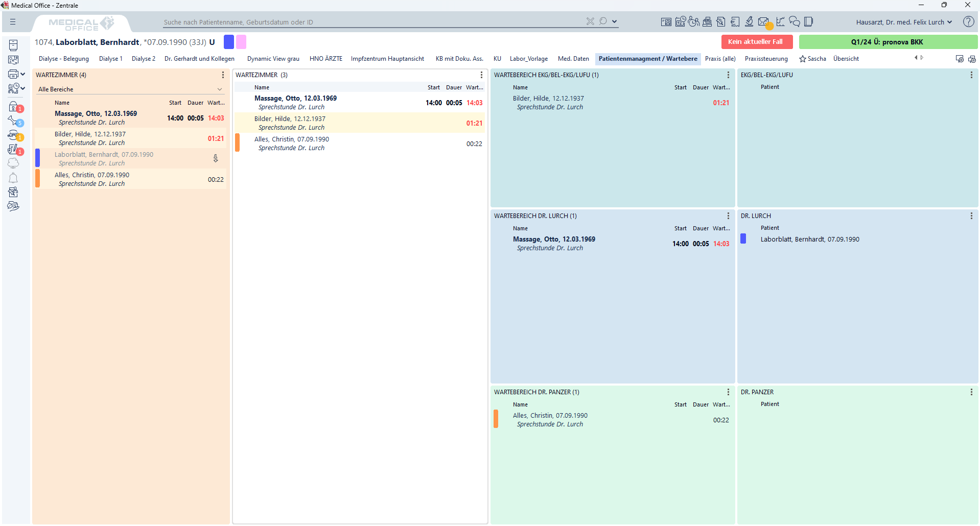Click the cash register icon
980x526 pixels.
(x=707, y=21)
